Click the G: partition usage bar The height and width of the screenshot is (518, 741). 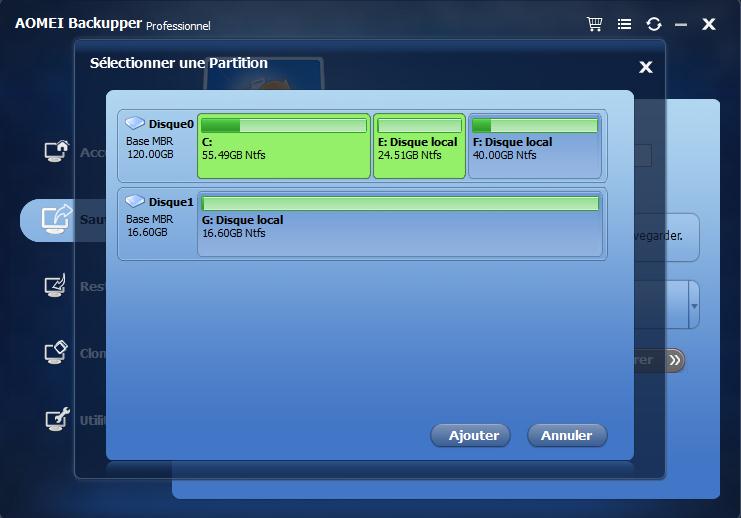pos(400,203)
